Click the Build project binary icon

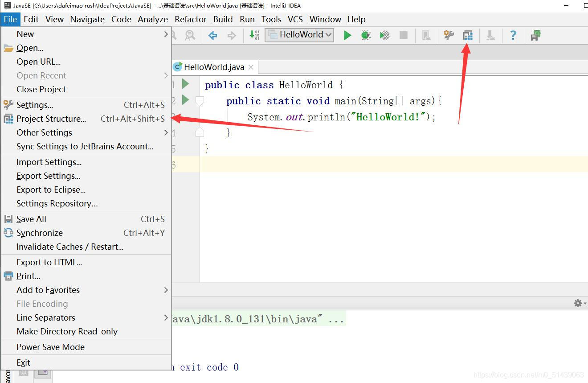[254, 35]
